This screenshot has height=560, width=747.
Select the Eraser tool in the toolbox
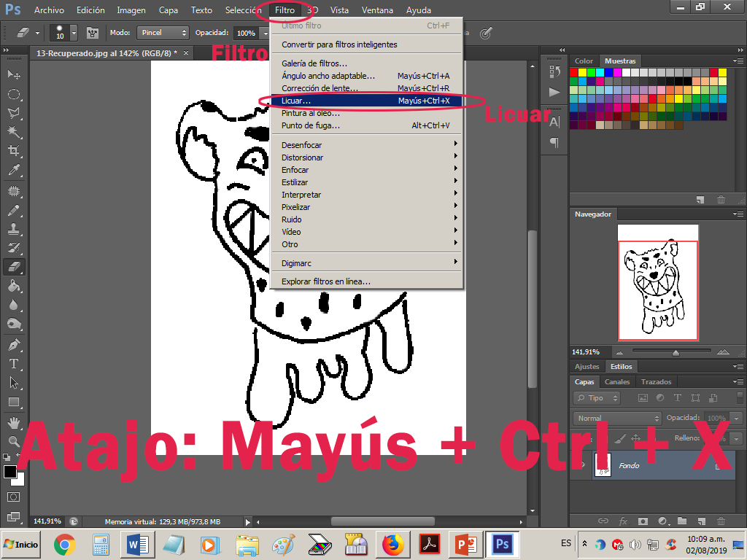point(14,267)
